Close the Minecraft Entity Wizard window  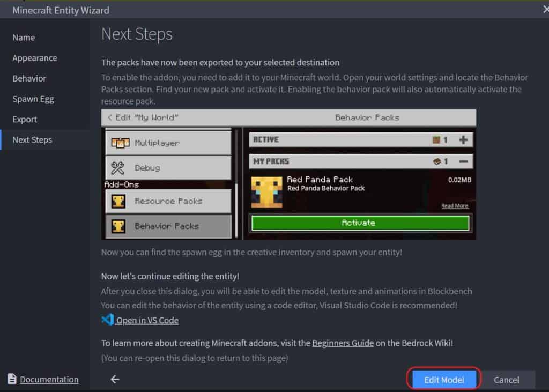click(545, 10)
